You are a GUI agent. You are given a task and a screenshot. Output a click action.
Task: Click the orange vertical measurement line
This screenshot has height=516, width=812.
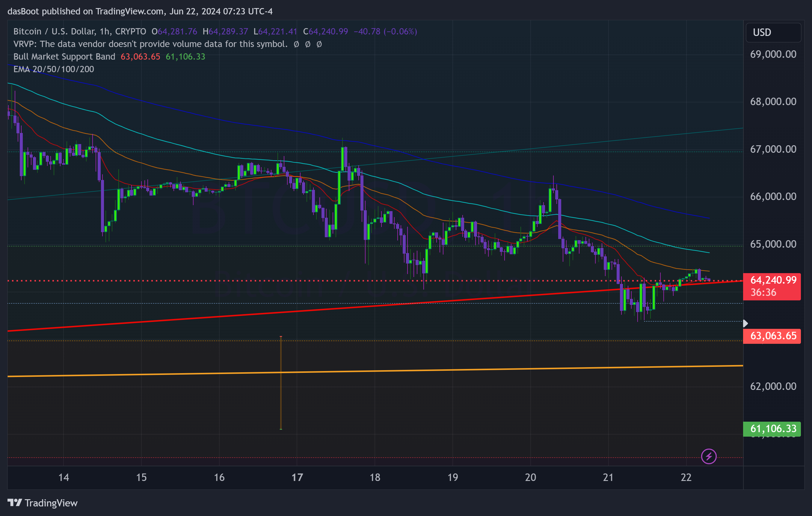tap(281, 383)
